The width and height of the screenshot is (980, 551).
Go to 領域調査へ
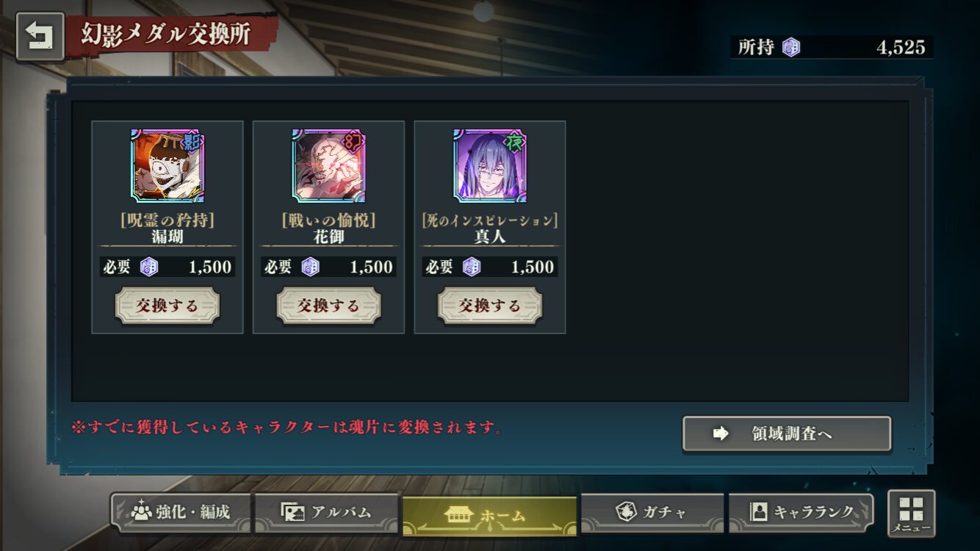coord(787,433)
